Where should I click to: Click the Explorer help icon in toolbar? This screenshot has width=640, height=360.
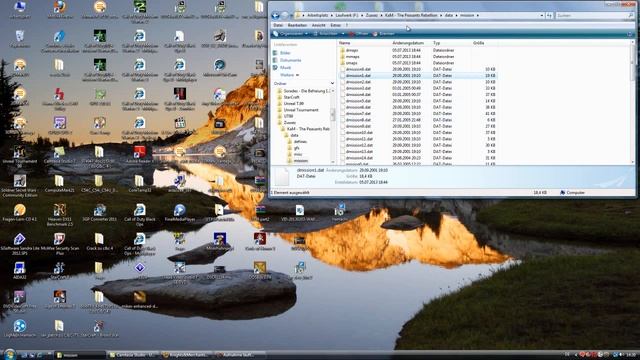pyautogui.click(x=629, y=34)
